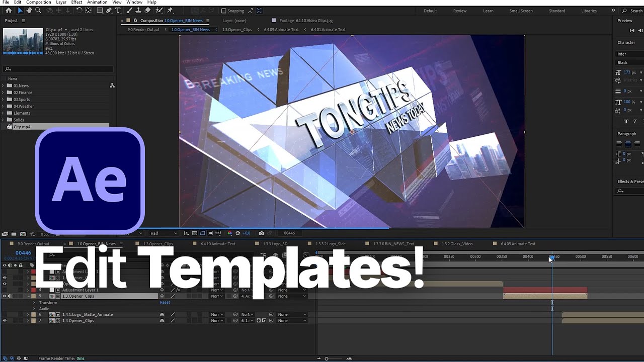Screen dimensions: 644x362
Task: Click the timeline zoom slider at bottom
Action: [x=326, y=358]
